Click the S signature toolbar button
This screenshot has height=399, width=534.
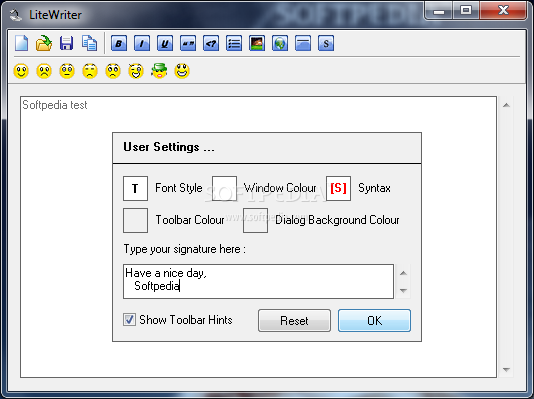(x=326, y=43)
